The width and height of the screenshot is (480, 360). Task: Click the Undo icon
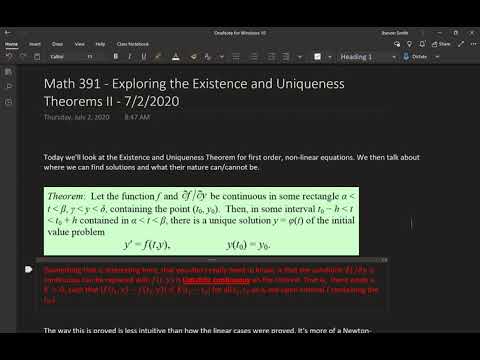10,57
